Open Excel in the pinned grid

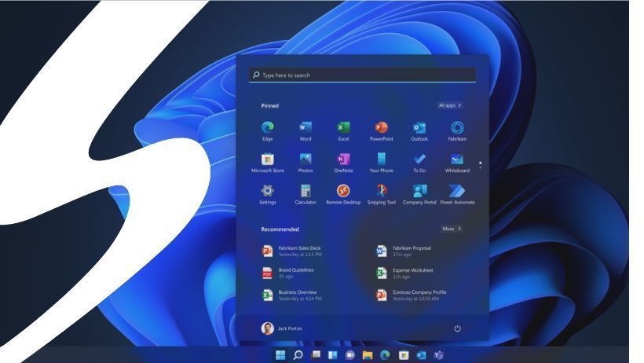click(x=343, y=131)
